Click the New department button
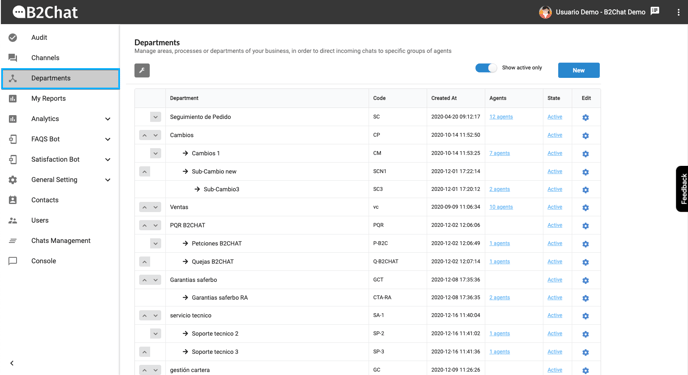This screenshot has height=375, width=688. [x=579, y=70]
